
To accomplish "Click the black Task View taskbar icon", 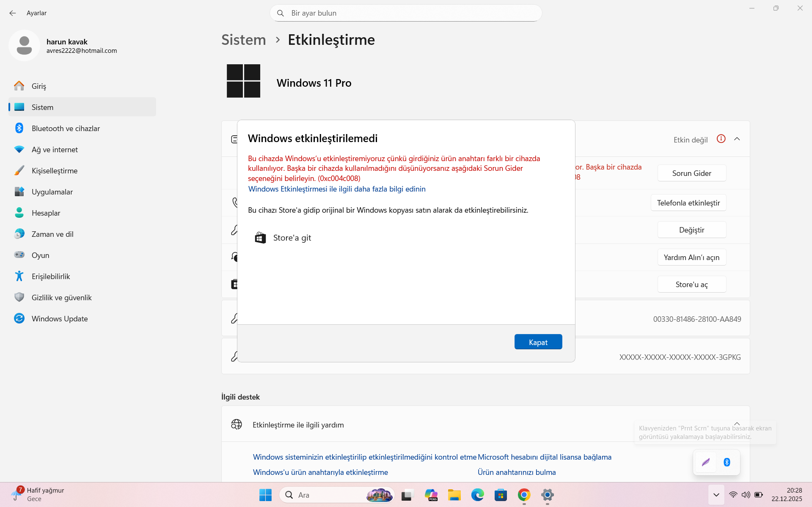I will click(407, 495).
